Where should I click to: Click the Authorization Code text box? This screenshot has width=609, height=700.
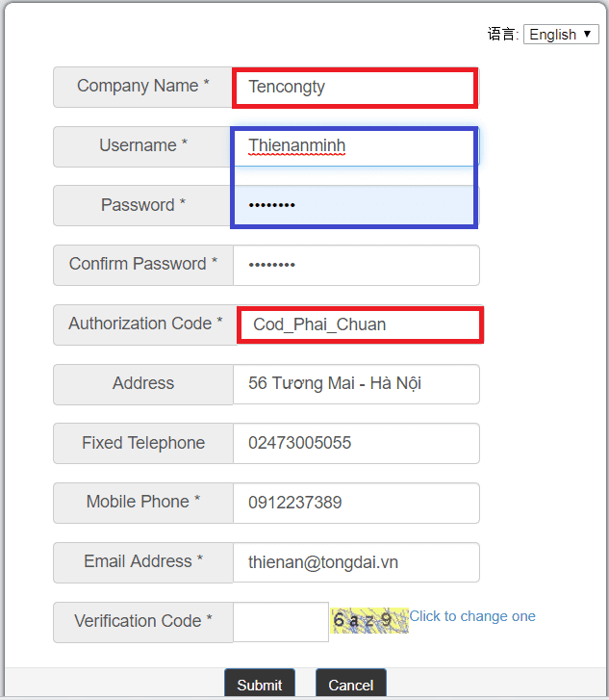(359, 324)
